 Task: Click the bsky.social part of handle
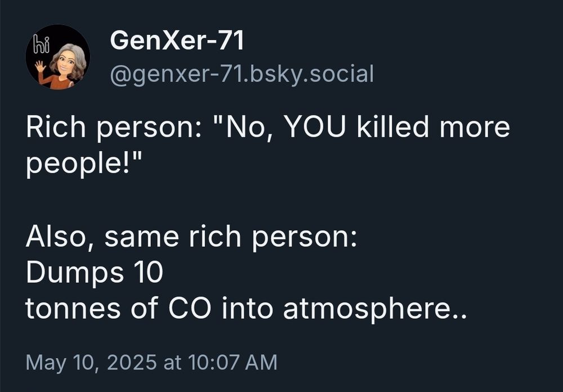tap(311, 74)
